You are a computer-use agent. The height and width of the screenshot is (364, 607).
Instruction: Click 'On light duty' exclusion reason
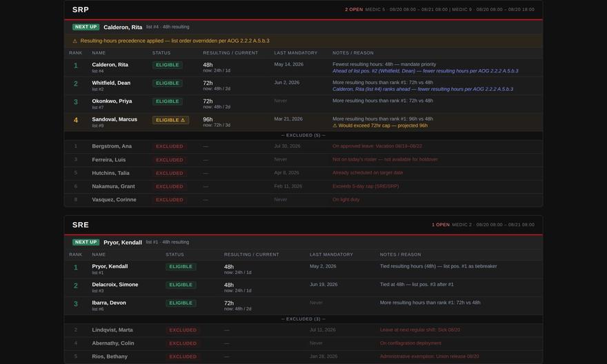tap(346, 200)
